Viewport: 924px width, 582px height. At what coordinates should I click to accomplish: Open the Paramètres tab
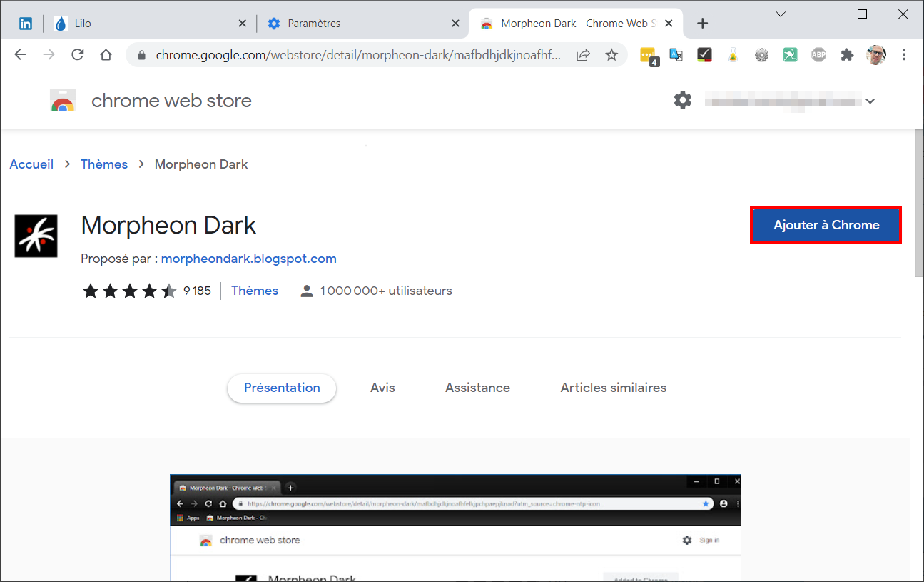coord(362,24)
